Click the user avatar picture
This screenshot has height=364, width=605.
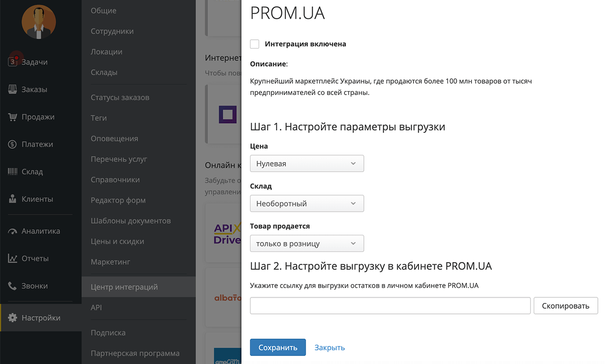[x=39, y=22]
